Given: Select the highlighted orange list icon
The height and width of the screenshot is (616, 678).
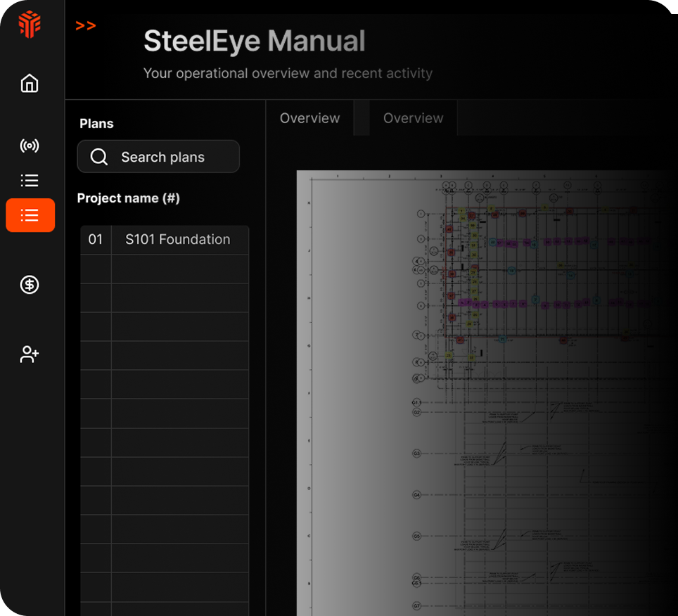Looking at the screenshot, I should point(30,215).
